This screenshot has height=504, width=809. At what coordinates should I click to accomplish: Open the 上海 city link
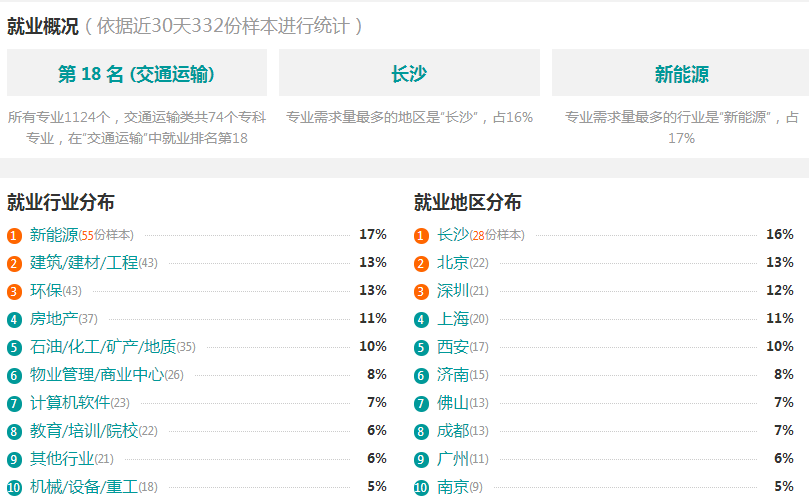tap(453, 318)
